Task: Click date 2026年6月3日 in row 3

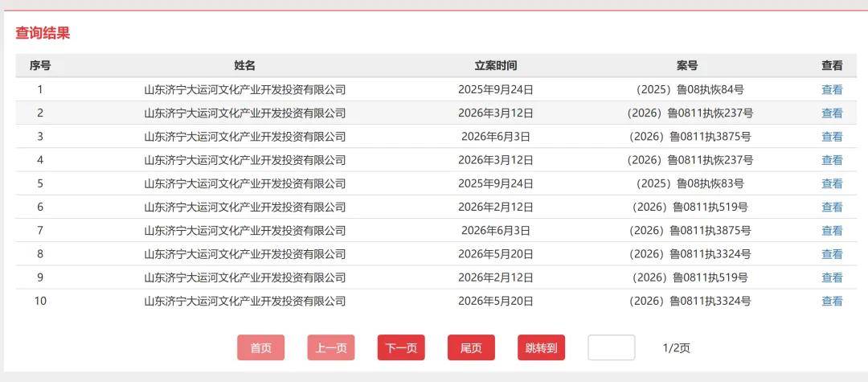Action: [495, 137]
